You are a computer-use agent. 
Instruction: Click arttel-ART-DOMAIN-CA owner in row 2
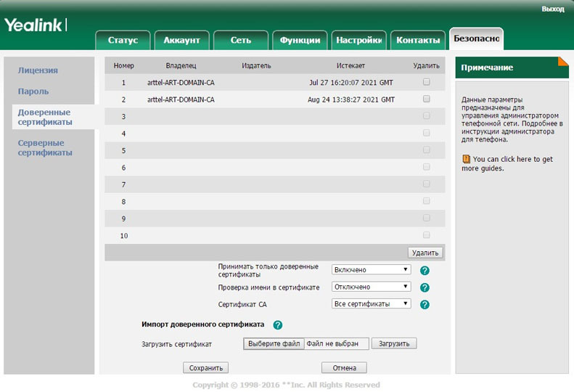pyautogui.click(x=181, y=99)
